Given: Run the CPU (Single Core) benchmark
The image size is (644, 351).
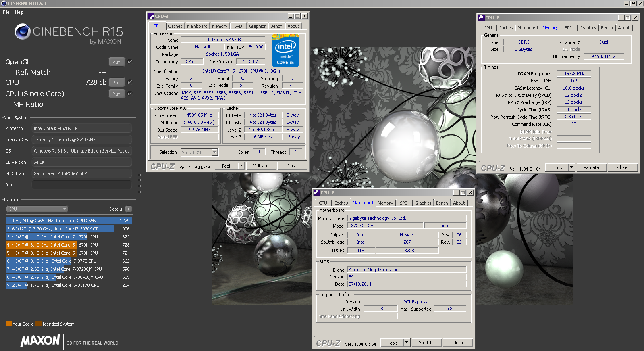Looking at the screenshot, I should pos(116,94).
